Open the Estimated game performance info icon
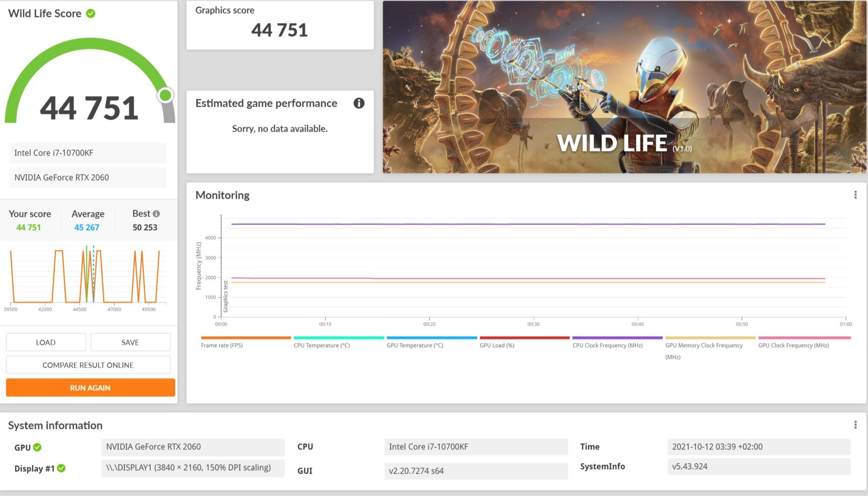 [x=359, y=103]
